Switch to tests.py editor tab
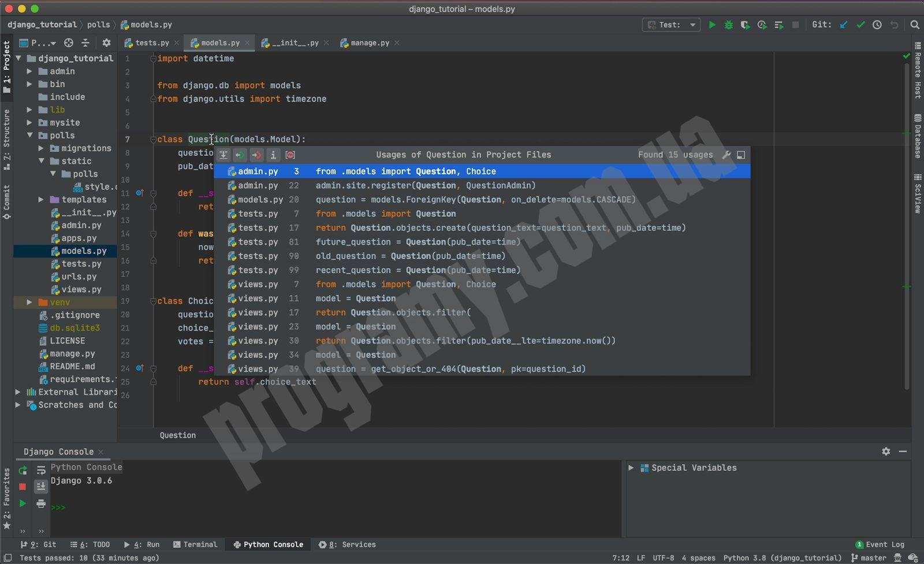Screen dimensions: 924x564 pyautogui.click(x=151, y=43)
